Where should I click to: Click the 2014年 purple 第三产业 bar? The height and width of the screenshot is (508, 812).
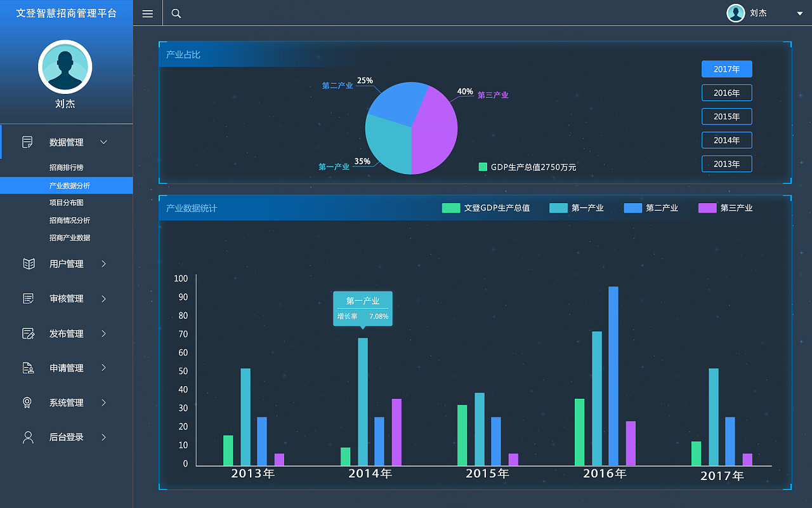click(x=396, y=432)
